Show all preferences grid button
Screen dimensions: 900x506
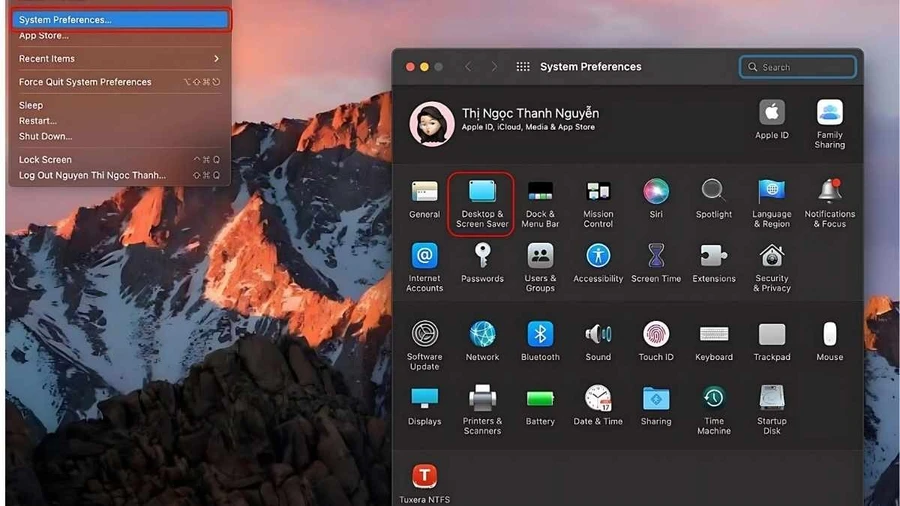pyautogui.click(x=523, y=67)
